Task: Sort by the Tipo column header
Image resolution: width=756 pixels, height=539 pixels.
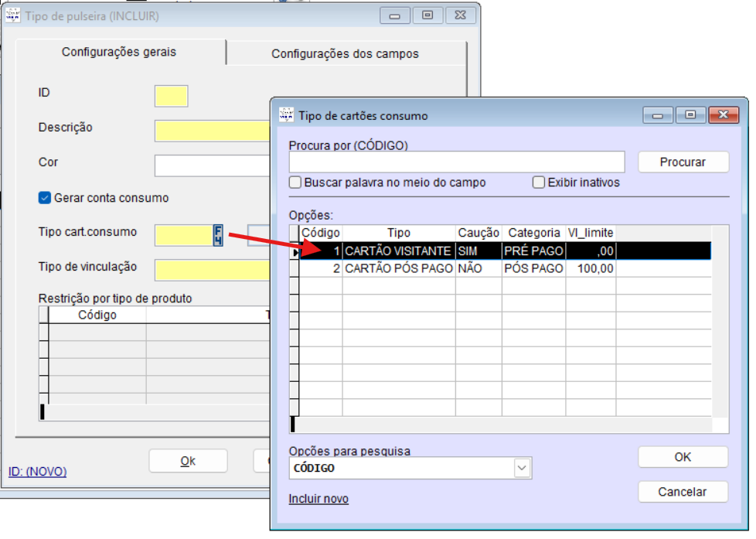Action: tap(399, 233)
